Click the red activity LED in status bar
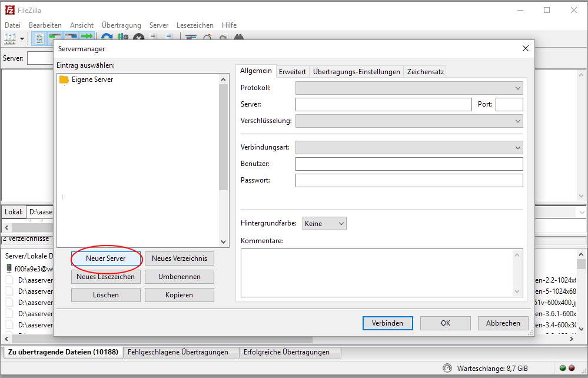The width and height of the screenshot is (588, 378). pyautogui.click(x=572, y=368)
